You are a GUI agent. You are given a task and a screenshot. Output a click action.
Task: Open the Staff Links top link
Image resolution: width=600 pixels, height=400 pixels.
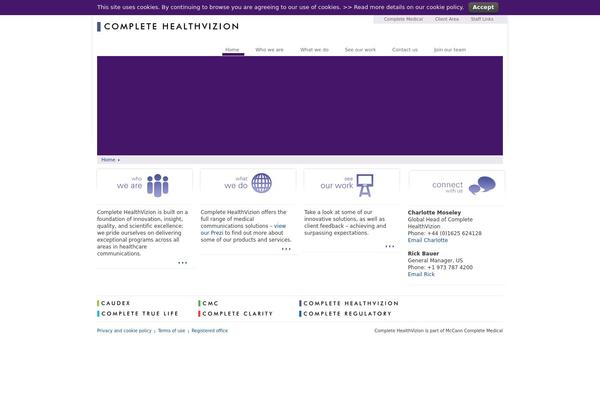point(482,19)
